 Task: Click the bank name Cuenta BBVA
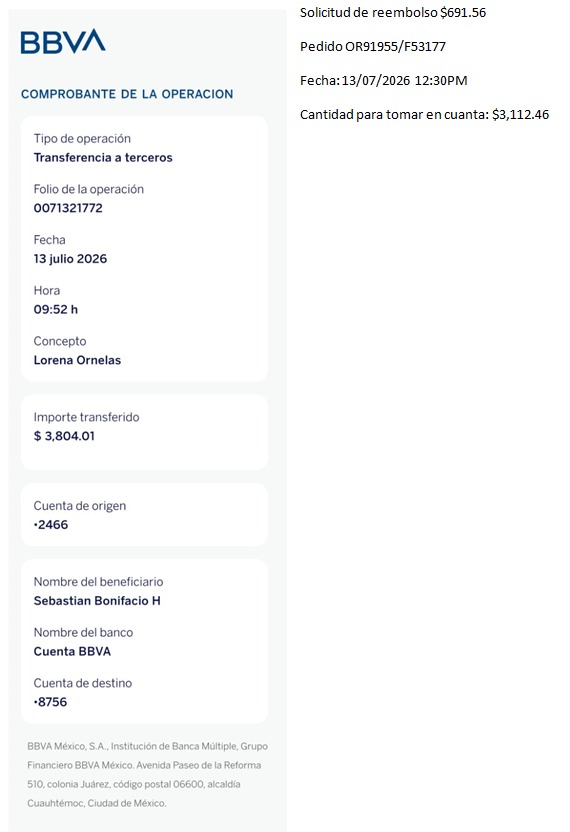pyautogui.click(x=72, y=652)
